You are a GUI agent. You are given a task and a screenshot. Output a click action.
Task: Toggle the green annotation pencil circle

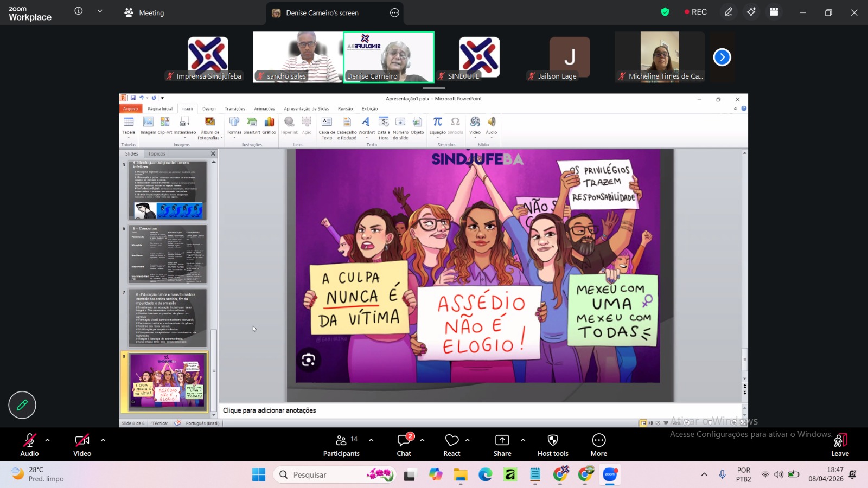tap(22, 405)
